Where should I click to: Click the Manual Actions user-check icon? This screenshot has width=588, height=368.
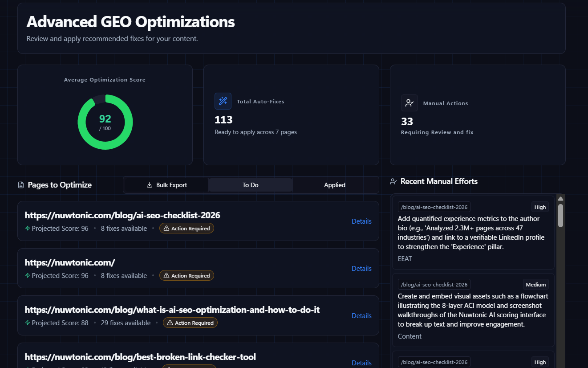point(409,103)
